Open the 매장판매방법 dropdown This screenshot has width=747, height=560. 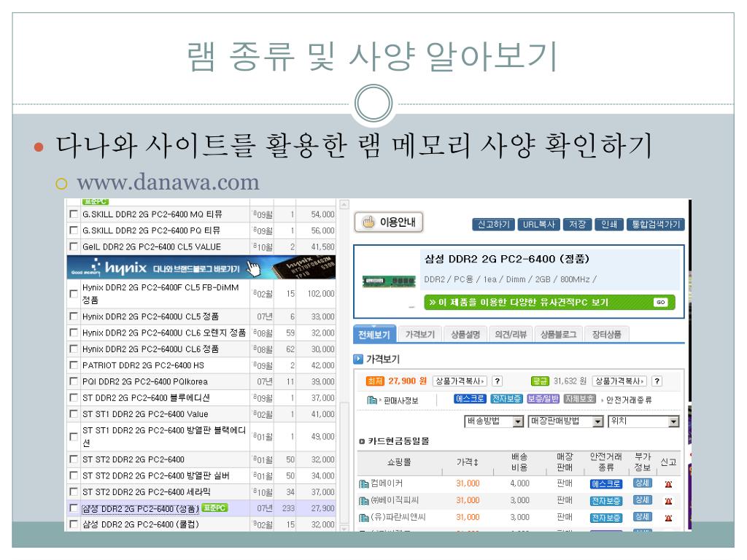tap(565, 421)
